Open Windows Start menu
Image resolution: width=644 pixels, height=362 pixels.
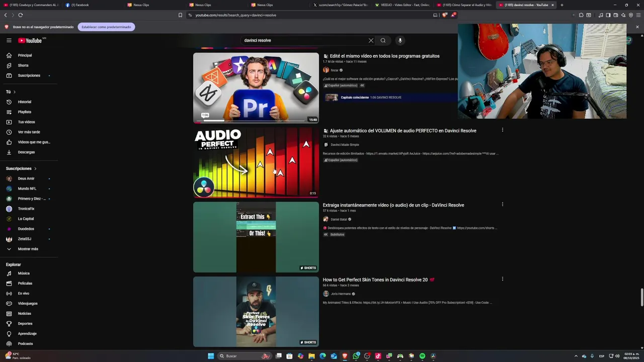pyautogui.click(x=211, y=356)
